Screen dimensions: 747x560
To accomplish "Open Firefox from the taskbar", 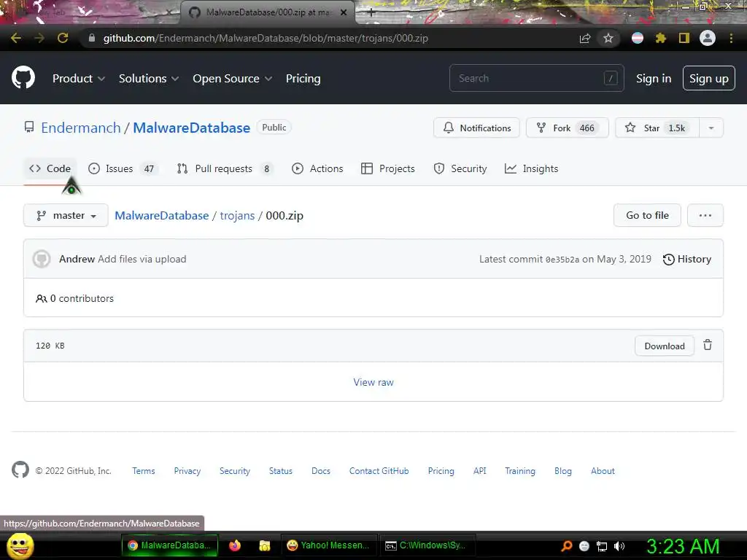I will pyautogui.click(x=235, y=545).
